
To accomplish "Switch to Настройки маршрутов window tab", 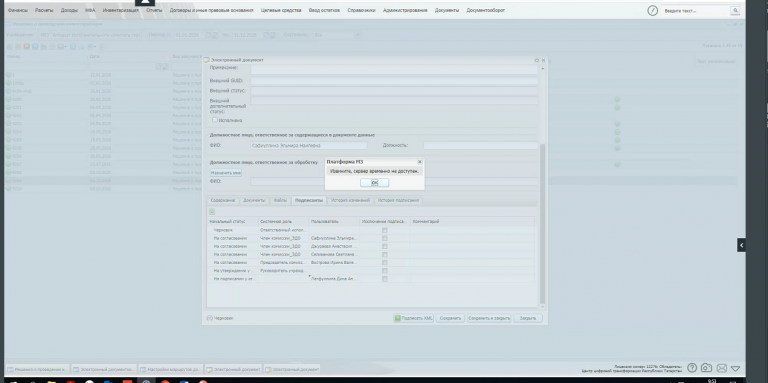I will click(x=170, y=369).
